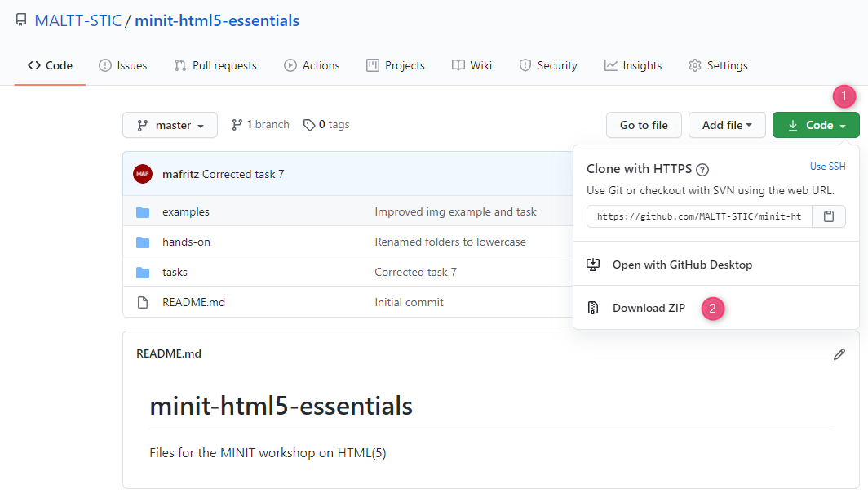The width and height of the screenshot is (868, 498).
Task: Open the minit-html5-essentials repository link
Action: (217, 20)
